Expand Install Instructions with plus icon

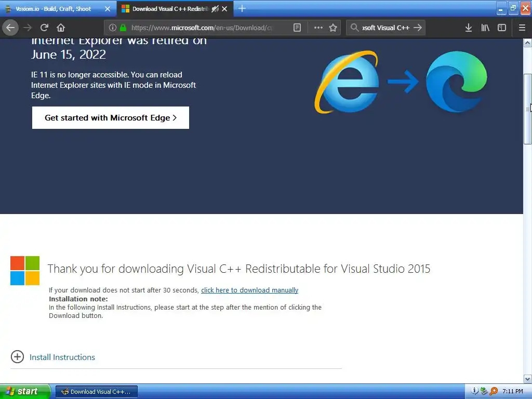(17, 356)
